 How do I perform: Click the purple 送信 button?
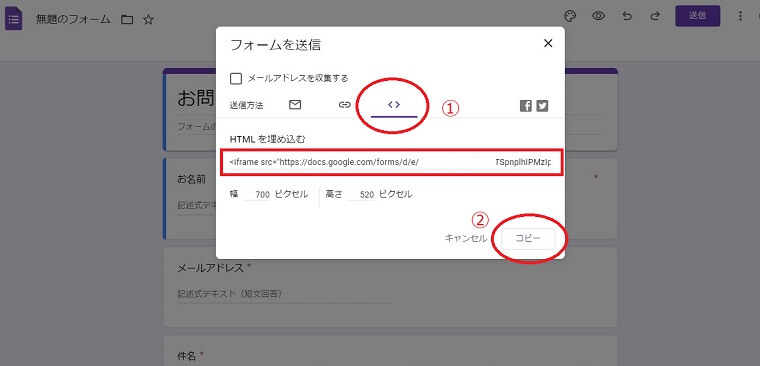(697, 16)
